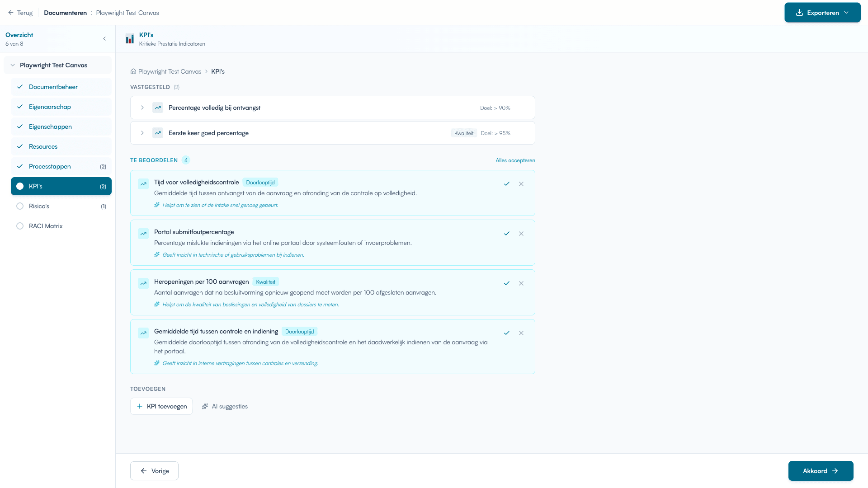Expand Percentage volledig bij ontvangst row
Viewport: 868px width, 488px height.
(x=142, y=108)
